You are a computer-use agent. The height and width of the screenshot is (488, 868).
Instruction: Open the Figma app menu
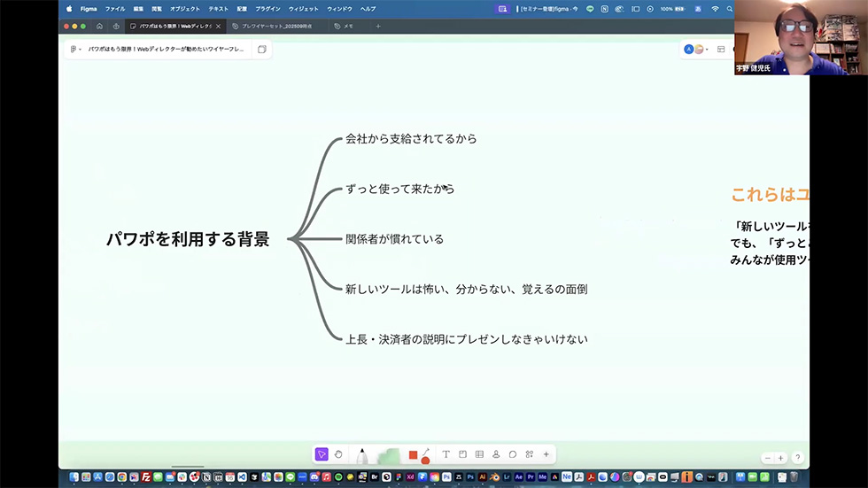88,9
